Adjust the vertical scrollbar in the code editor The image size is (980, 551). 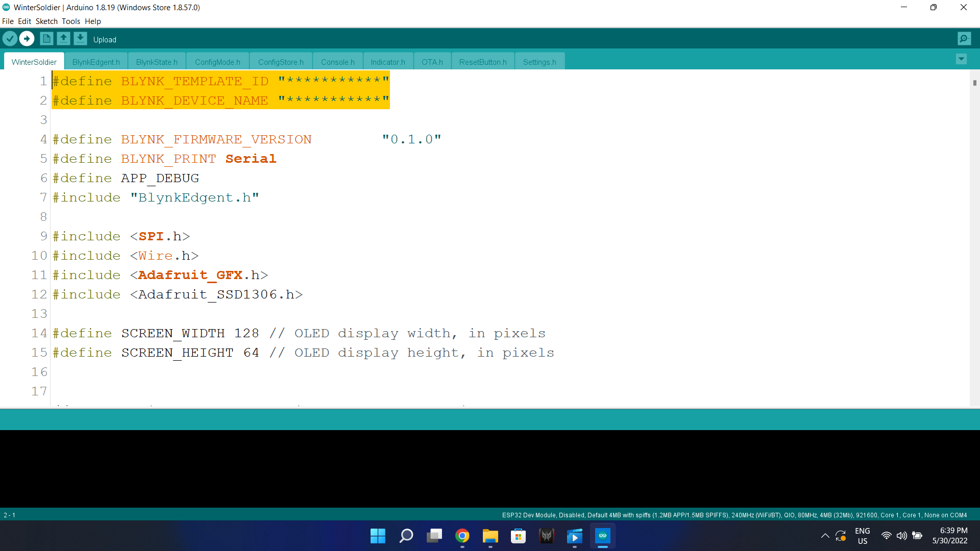click(975, 83)
